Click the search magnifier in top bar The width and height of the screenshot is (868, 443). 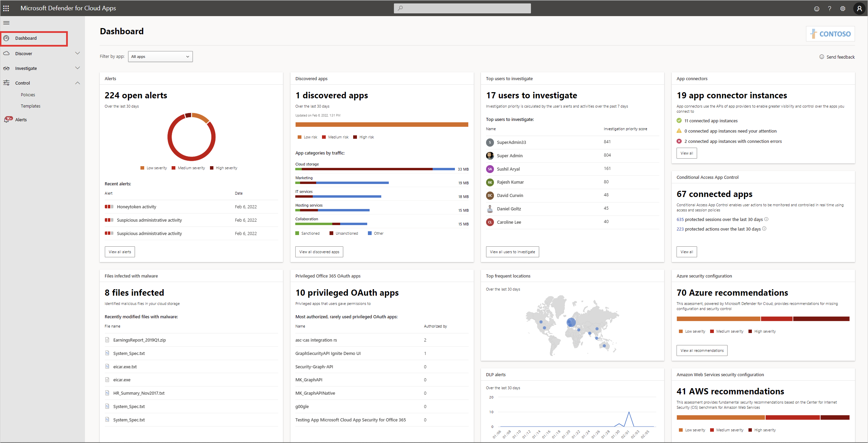pos(400,8)
